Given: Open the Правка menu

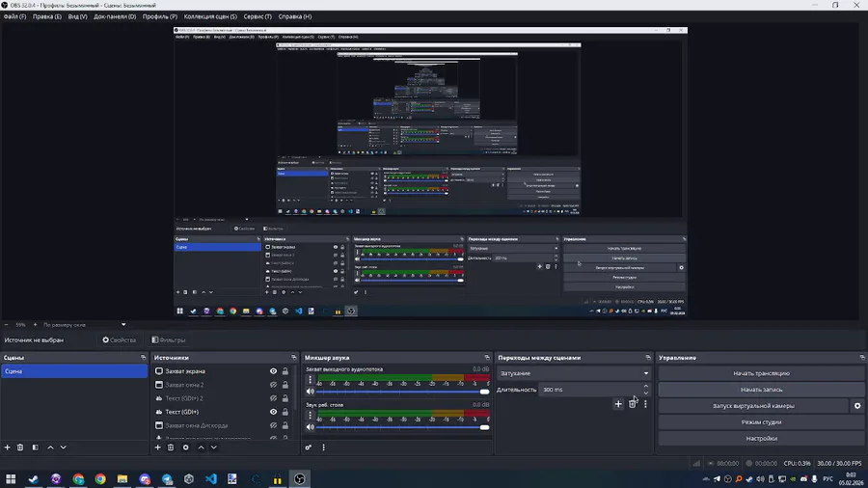Looking at the screenshot, I should (x=47, y=16).
